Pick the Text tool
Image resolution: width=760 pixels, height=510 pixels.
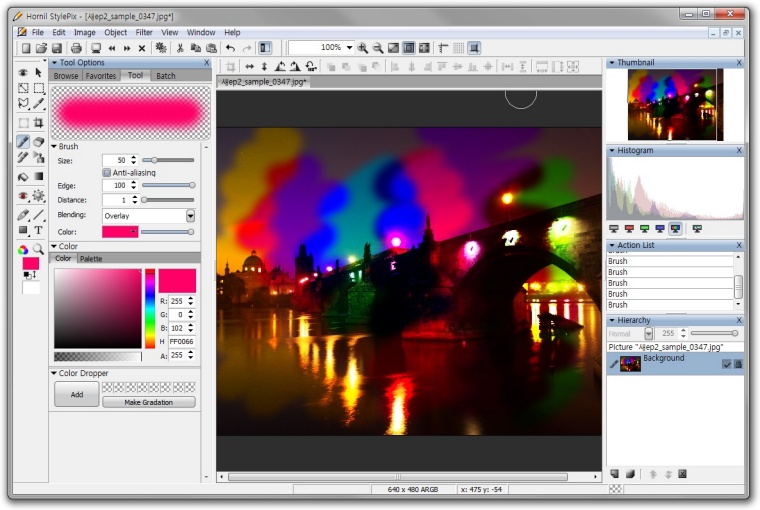39,231
